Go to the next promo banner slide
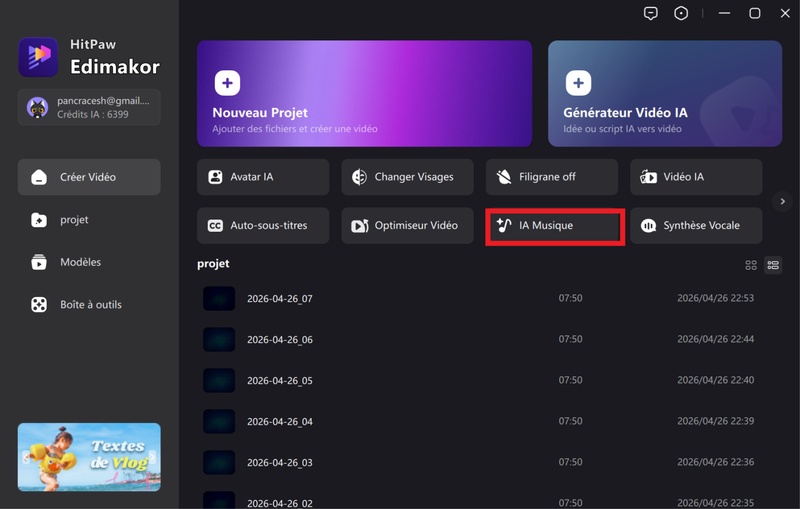The image size is (800, 509). (x=153, y=457)
